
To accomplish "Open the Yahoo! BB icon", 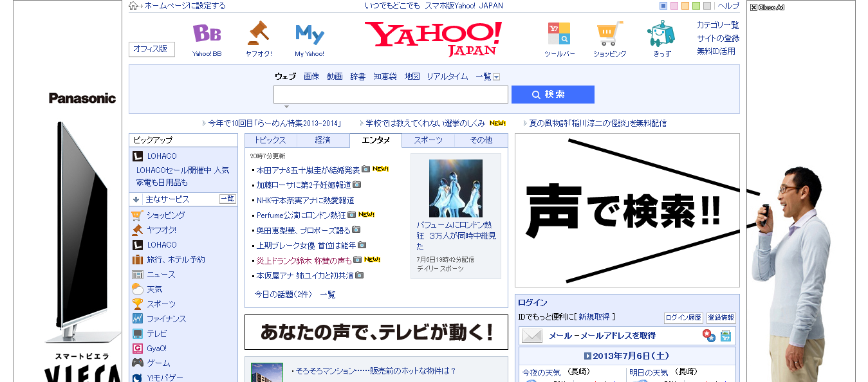I will (x=207, y=33).
